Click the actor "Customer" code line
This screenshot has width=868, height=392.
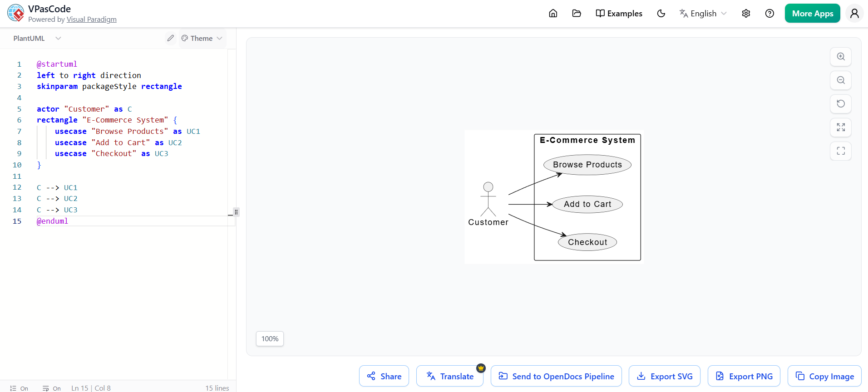coord(84,109)
